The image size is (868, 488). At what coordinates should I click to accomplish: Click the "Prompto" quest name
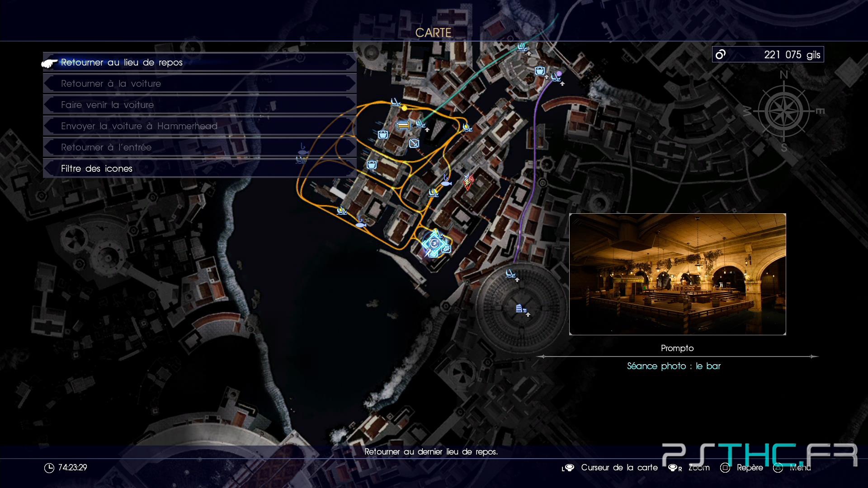click(x=677, y=348)
